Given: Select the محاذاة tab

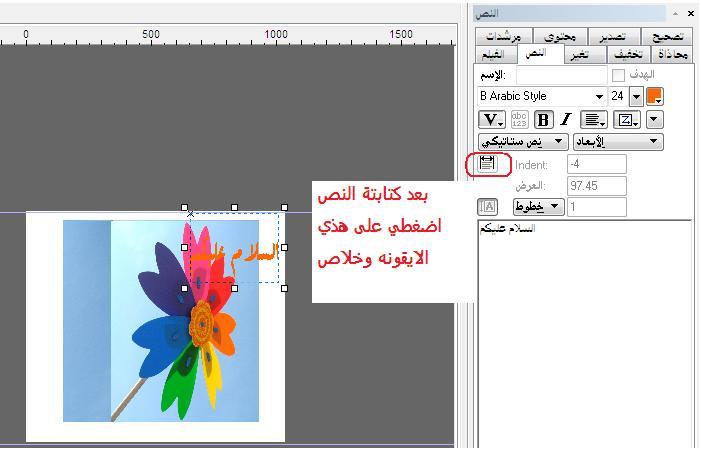Looking at the screenshot, I should [667, 54].
